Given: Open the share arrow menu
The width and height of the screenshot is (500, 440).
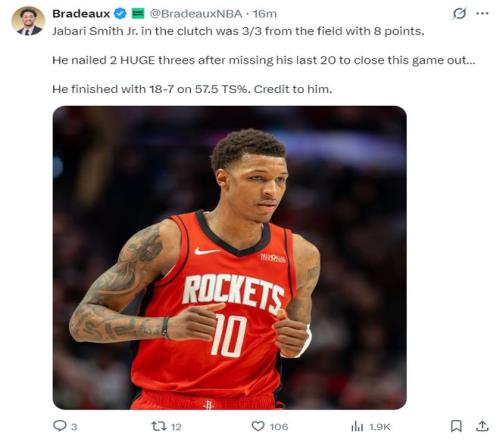Looking at the screenshot, I should (x=482, y=426).
